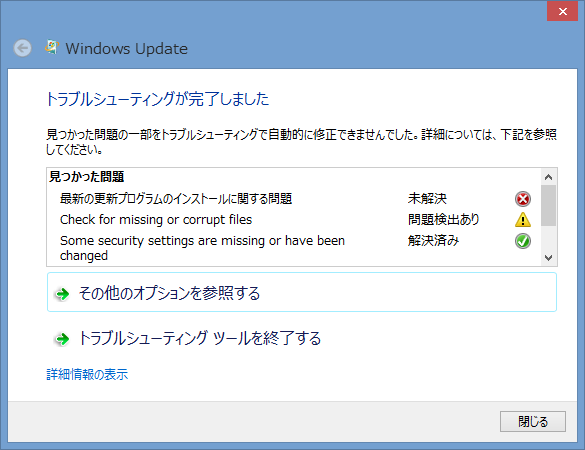Click the problems list scrollbar thumb
The width and height of the screenshot is (585, 450).
click(548, 206)
